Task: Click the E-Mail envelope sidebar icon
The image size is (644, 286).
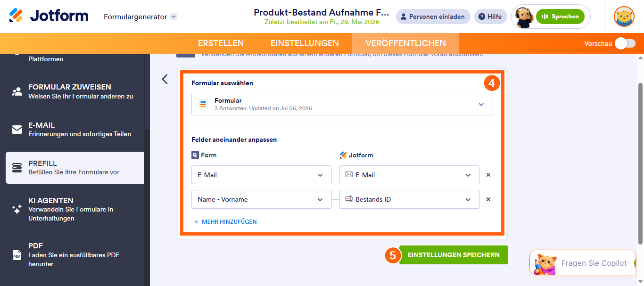Action: pyautogui.click(x=17, y=130)
